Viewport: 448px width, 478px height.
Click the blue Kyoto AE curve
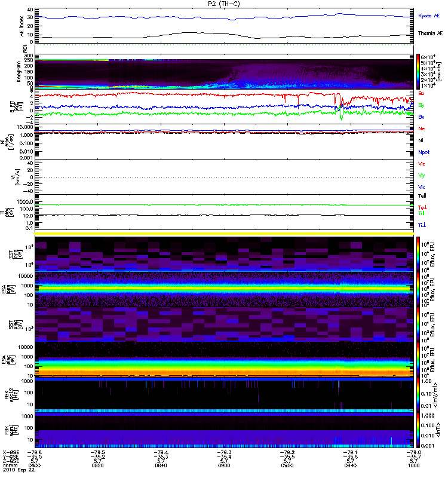click(x=224, y=19)
